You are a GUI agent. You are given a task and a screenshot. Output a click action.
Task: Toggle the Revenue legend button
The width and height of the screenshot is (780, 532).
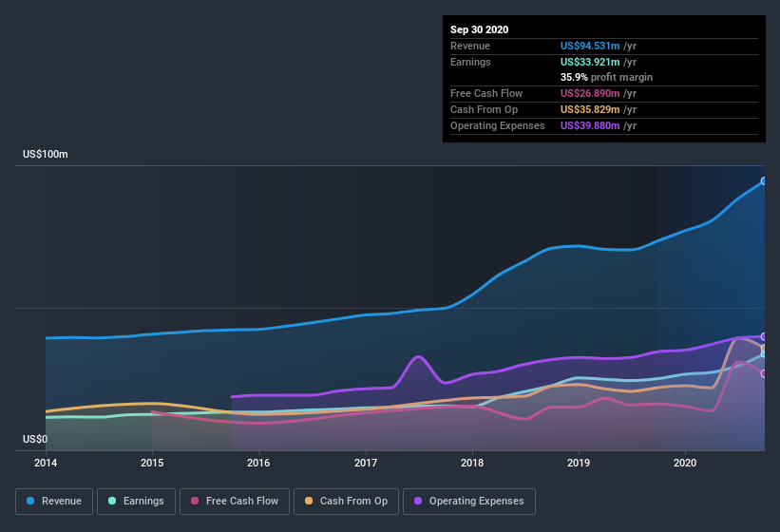54,502
